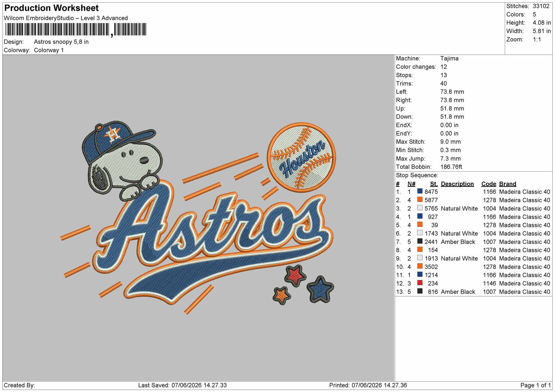Click the black swatch in stop 7
This screenshot has height=392, width=555.
pyautogui.click(x=420, y=241)
